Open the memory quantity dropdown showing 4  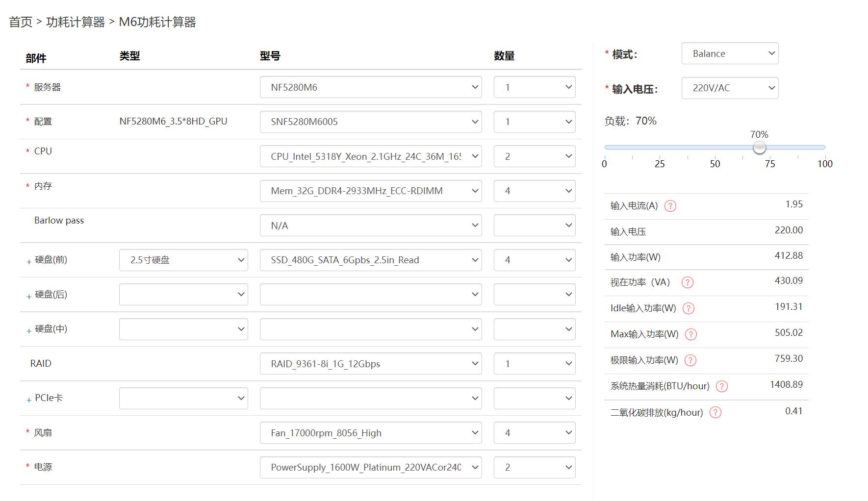point(534,191)
